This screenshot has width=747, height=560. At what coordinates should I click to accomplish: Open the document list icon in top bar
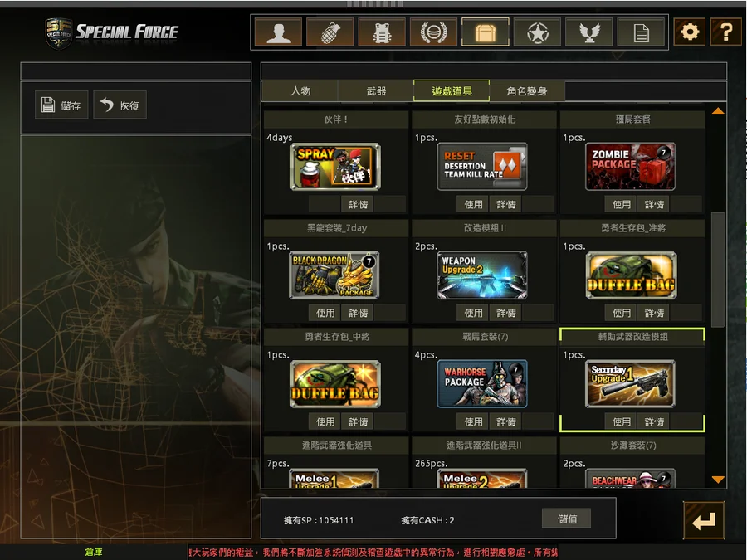click(641, 32)
